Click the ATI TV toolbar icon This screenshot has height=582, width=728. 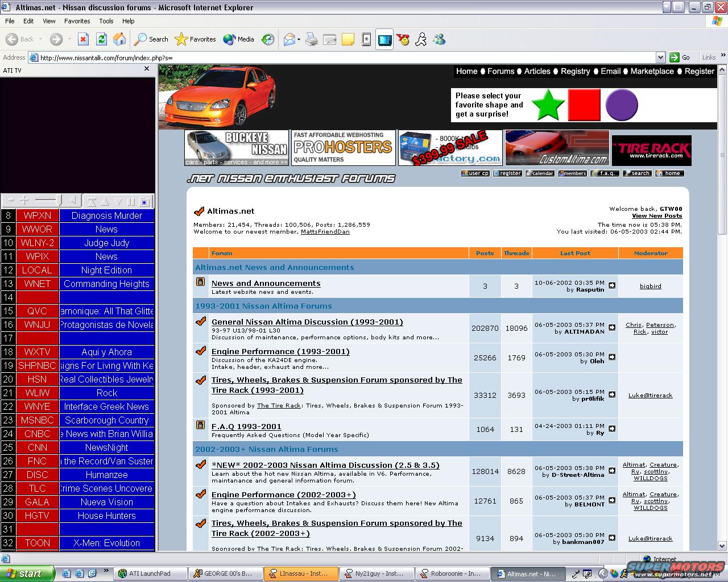pyautogui.click(x=384, y=39)
